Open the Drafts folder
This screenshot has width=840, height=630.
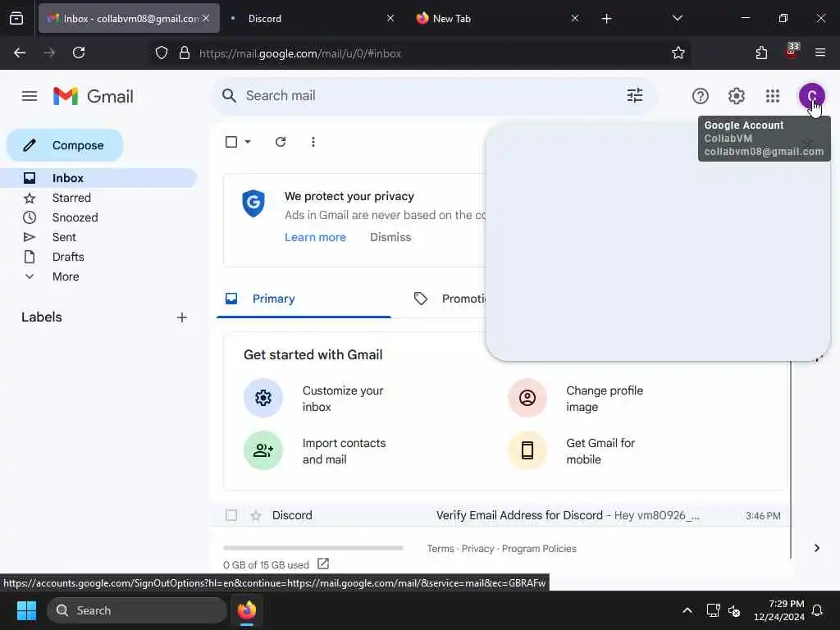click(98, 257)
